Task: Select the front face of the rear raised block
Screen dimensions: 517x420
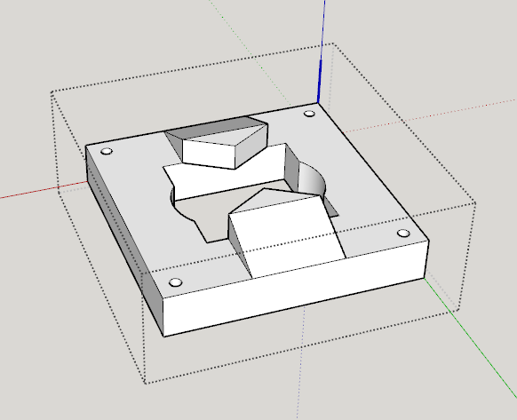Action: pyautogui.click(x=209, y=155)
